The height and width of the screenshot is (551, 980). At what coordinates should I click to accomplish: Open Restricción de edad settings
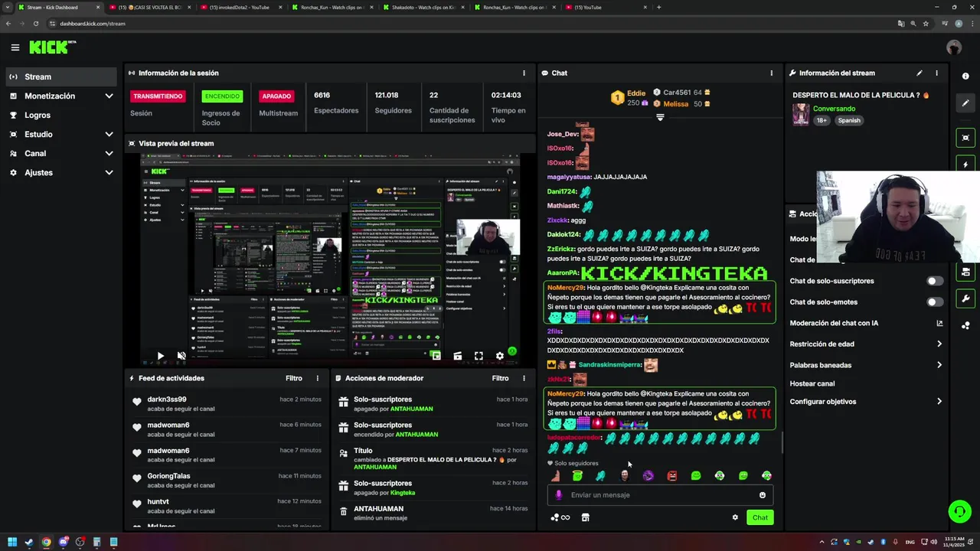(x=865, y=344)
